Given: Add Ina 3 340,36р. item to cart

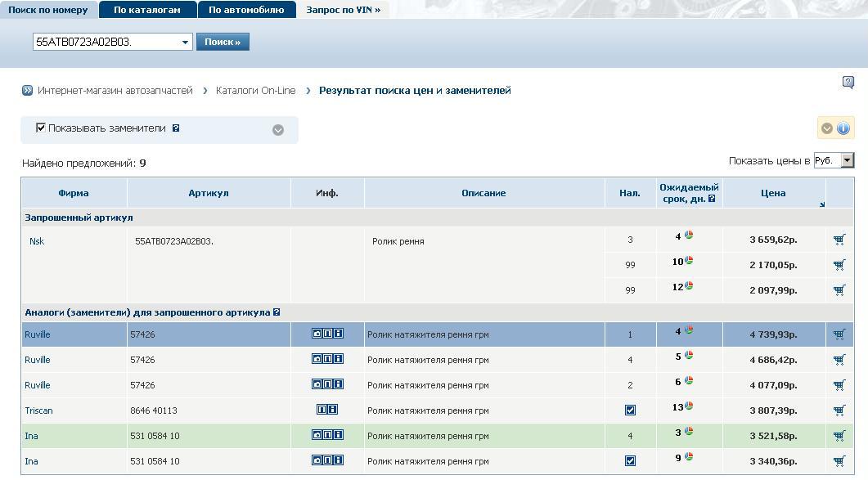Looking at the screenshot, I should pos(839,460).
